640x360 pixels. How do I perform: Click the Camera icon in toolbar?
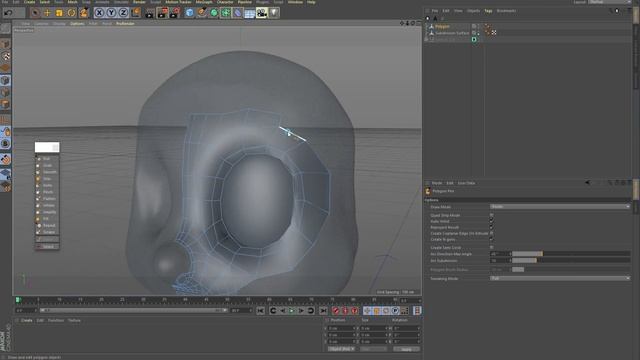[x=262, y=13]
